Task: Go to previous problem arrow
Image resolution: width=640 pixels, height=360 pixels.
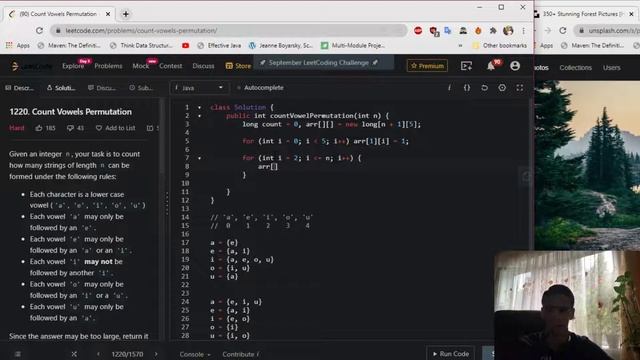Action: pyautogui.click(x=98, y=354)
